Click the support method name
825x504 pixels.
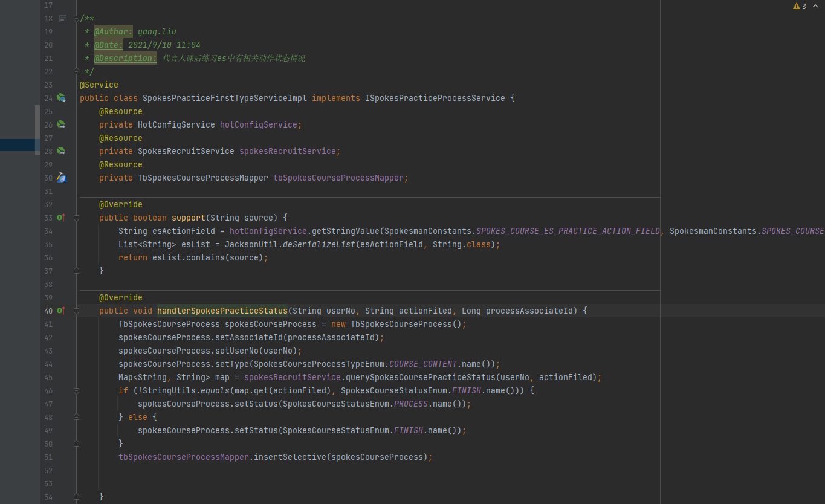(x=189, y=218)
